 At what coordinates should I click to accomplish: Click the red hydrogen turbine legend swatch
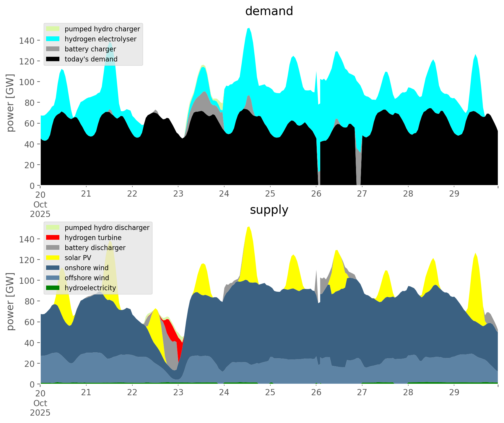53,238
